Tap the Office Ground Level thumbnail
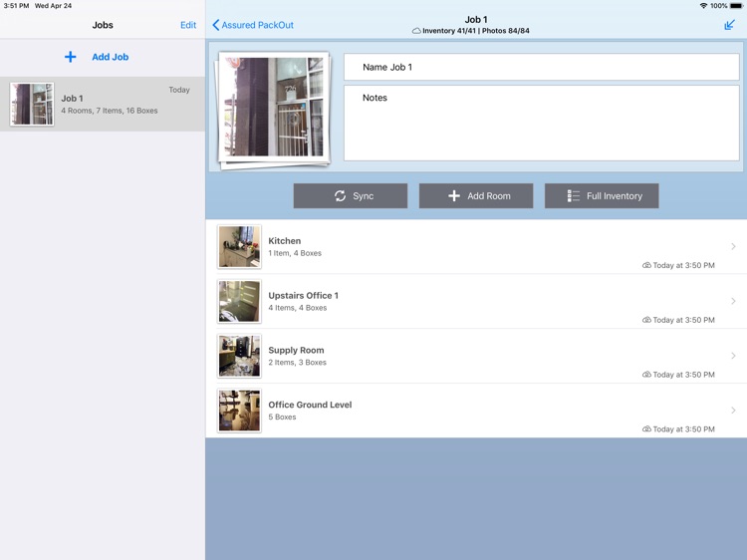The width and height of the screenshot is (747, 560). point(239,411)
